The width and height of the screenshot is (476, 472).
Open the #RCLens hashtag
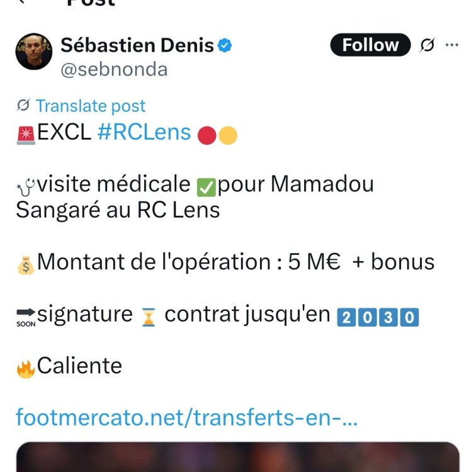(x=144, y=132)
